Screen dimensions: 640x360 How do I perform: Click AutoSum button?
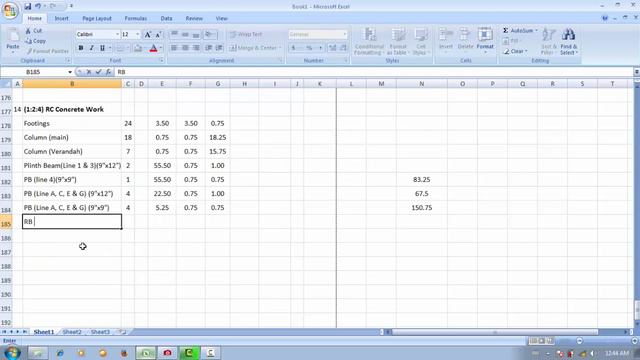[x=517, y=31]
